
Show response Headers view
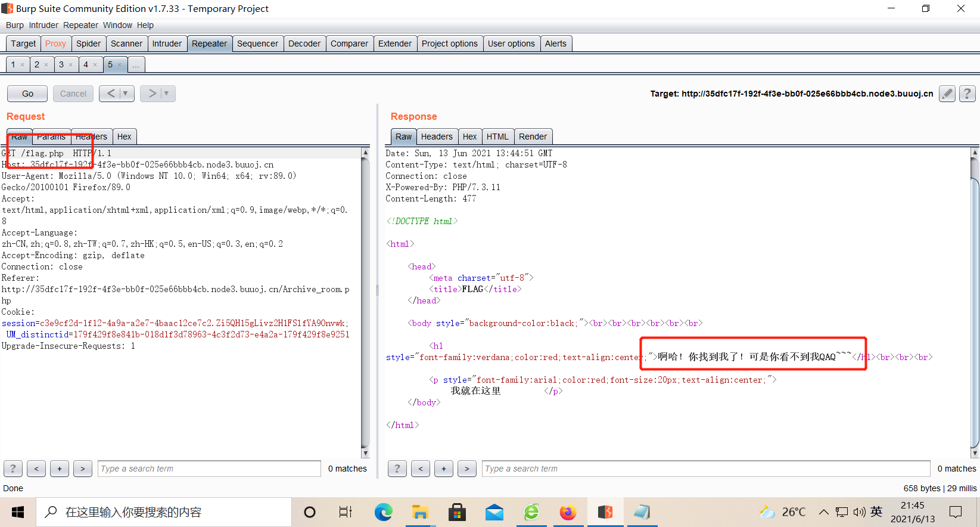[437, 137]
